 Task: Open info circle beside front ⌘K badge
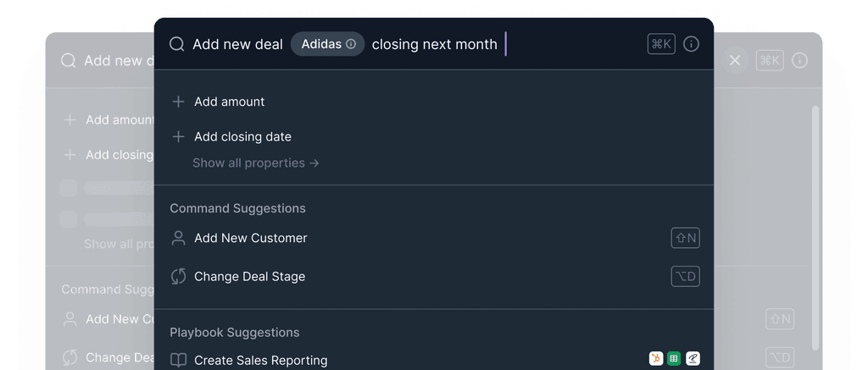coord(691,44)
